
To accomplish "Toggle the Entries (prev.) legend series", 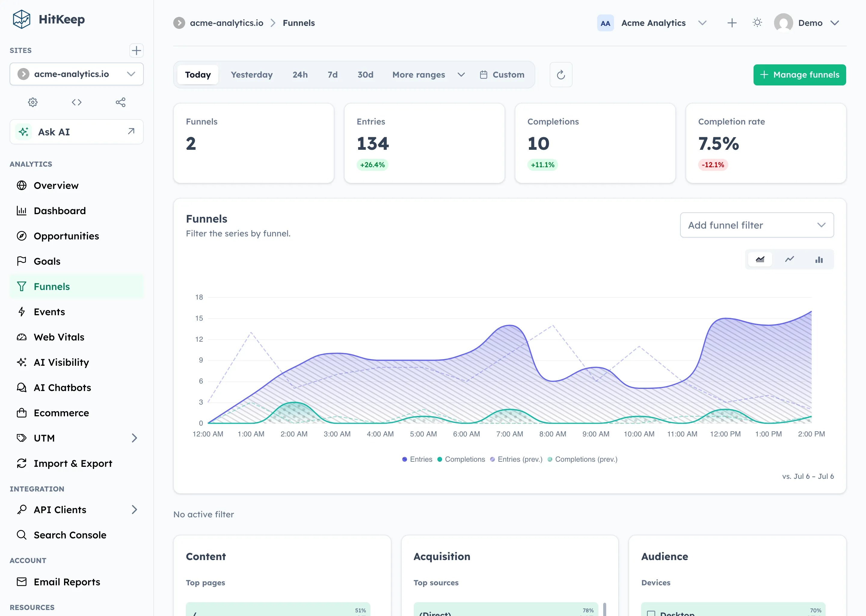I will pos(516,459).
